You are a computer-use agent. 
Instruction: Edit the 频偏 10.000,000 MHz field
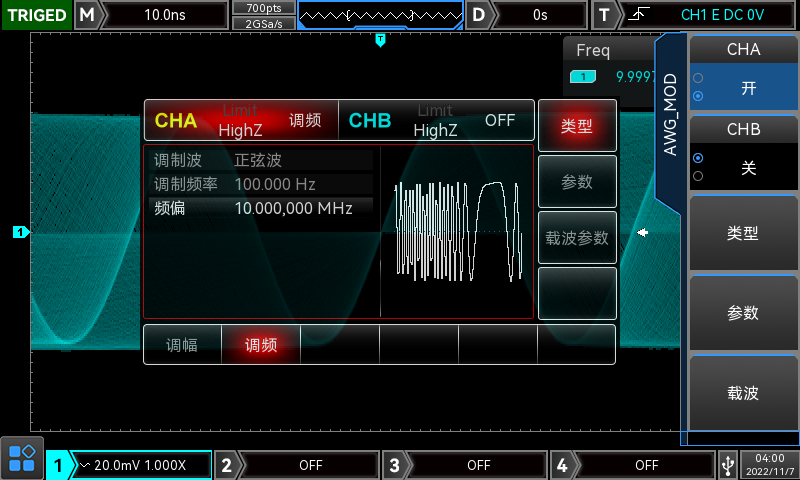tap(290, 208)
